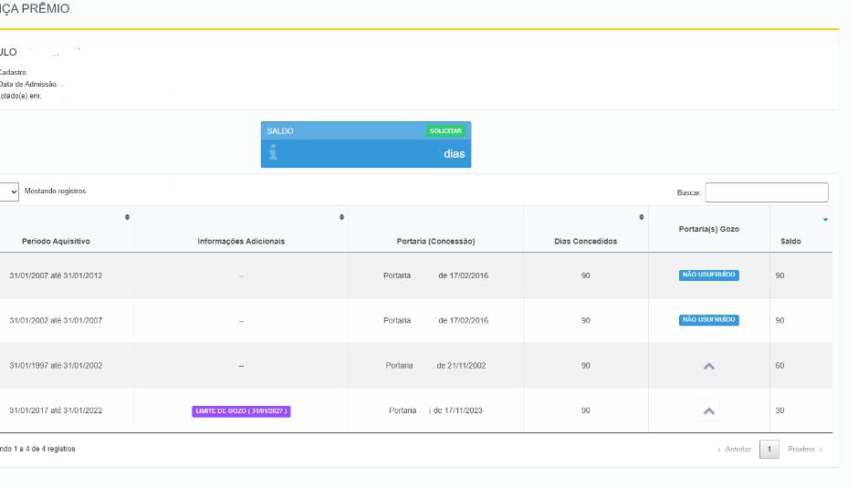Click the Portaria(s) Gozo column header
This screenshot has height=488, width=868.
click(708, 229)
